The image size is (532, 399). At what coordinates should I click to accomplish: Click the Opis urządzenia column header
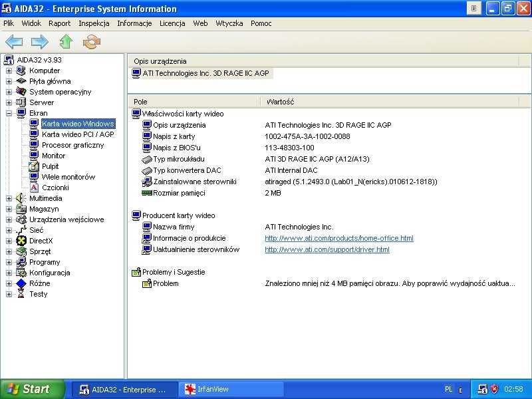click(x=323, y=61)
